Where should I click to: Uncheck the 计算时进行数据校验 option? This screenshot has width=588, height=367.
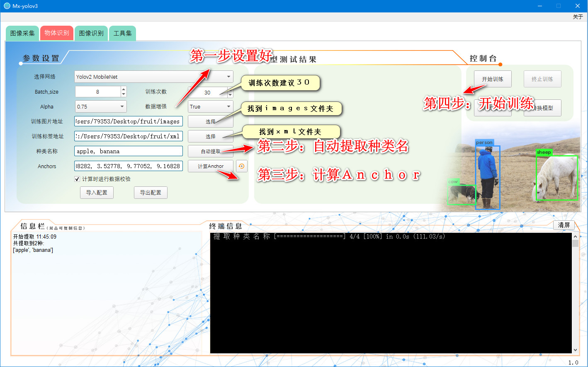(77, 179)
